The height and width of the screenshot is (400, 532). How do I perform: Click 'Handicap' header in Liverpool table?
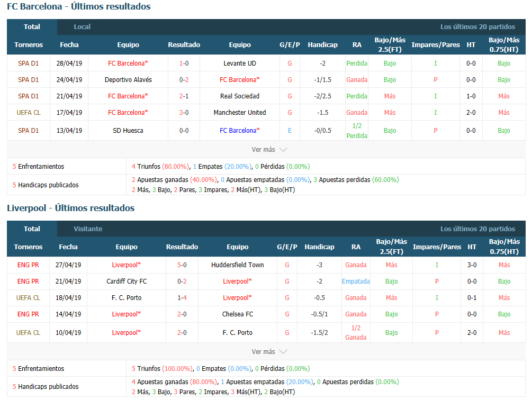point(319,247)
